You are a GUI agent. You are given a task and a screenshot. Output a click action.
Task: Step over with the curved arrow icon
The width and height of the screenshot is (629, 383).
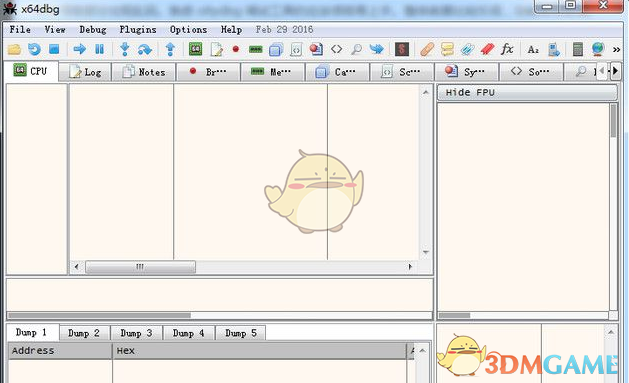tap(144, 50)
